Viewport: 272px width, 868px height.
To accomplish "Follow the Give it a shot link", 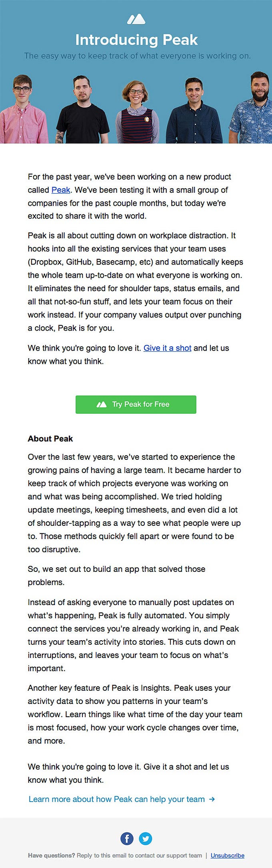I will 167,348.
